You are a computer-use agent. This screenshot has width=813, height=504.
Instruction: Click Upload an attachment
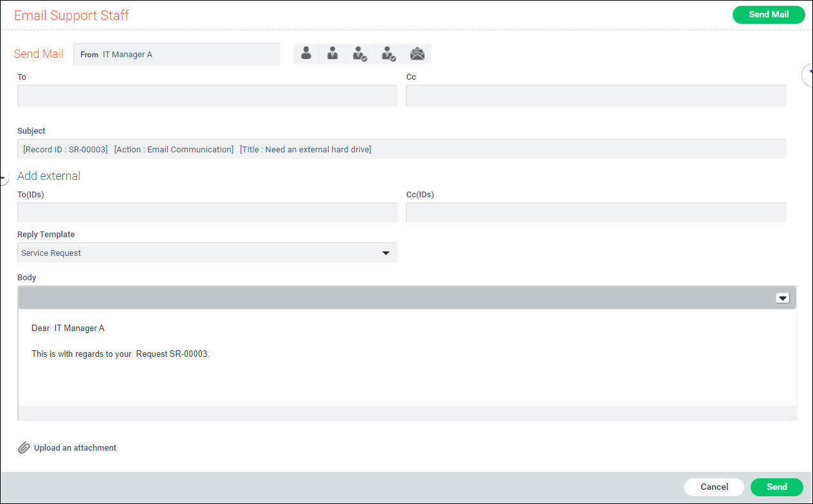(75, 447)
